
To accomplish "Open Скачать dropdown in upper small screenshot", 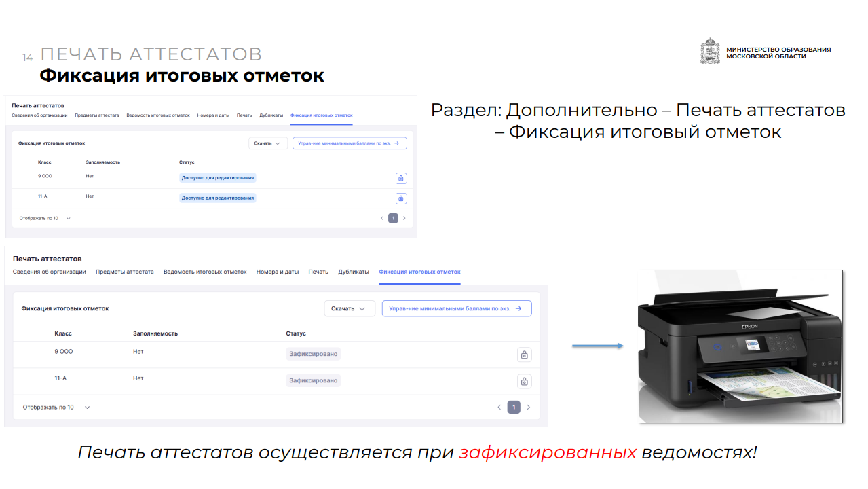I will 268,143.
